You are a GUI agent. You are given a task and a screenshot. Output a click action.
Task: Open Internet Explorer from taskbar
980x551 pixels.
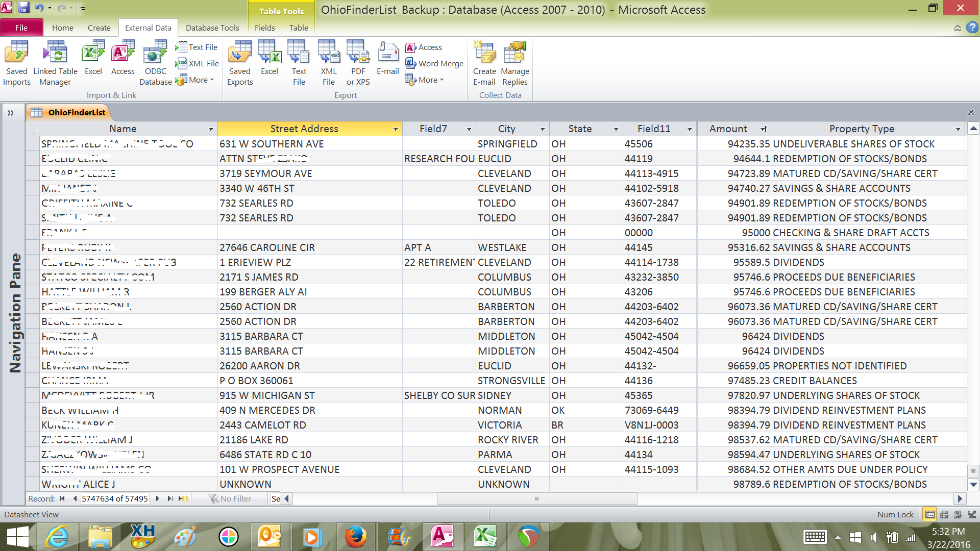[x=57, y=537]
